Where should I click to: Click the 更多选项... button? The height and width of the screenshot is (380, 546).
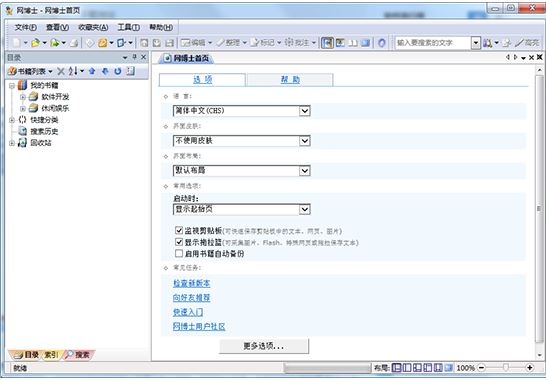tap(264, 346)
